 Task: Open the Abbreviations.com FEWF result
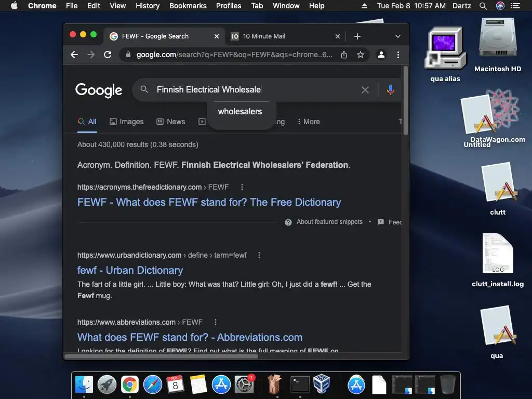click(x=190, y=337)
